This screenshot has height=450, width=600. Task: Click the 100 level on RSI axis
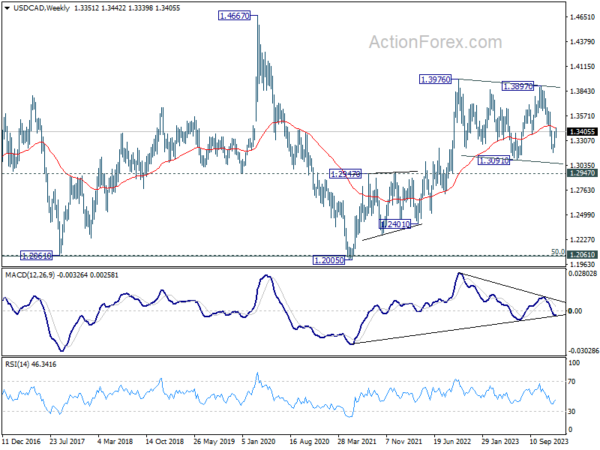click(574, 363)
